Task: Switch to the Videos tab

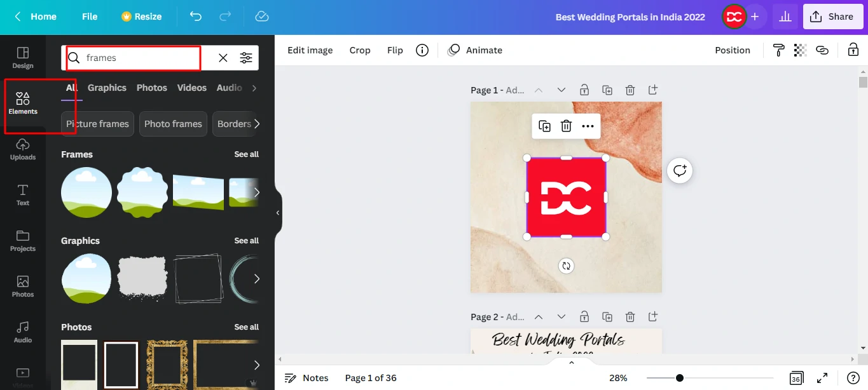Action: pos(192,88)
